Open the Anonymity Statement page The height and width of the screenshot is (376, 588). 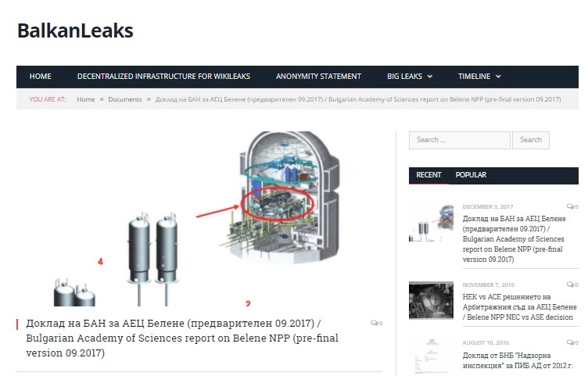pyautogui.click(x=318, y=77)
